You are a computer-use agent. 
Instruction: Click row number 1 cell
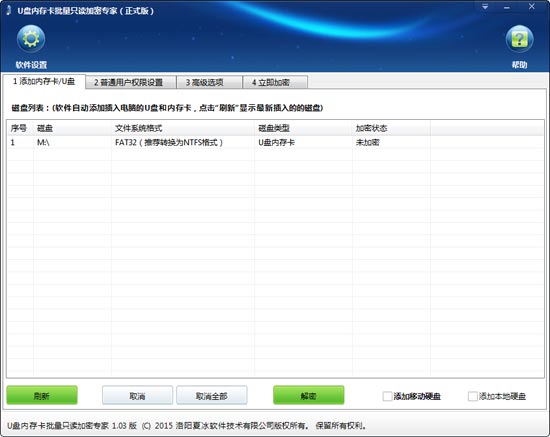pyautogui.click(x=21, y=142)
